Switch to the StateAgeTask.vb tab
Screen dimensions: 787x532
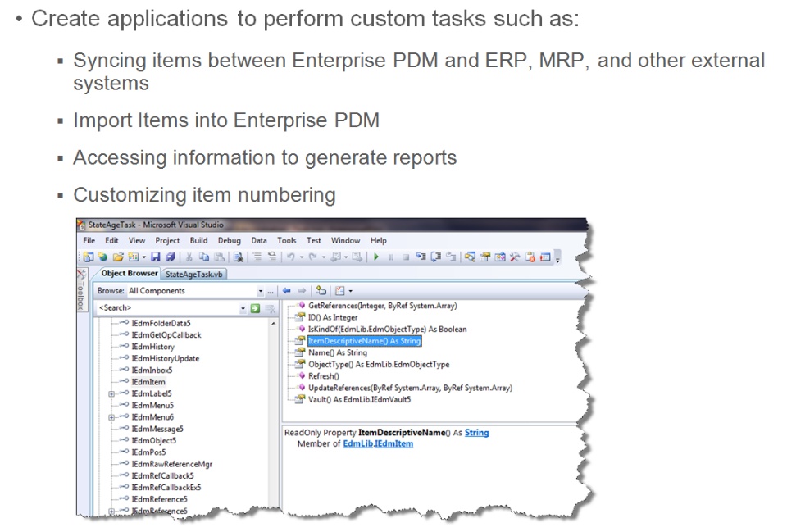pos(193,274)
